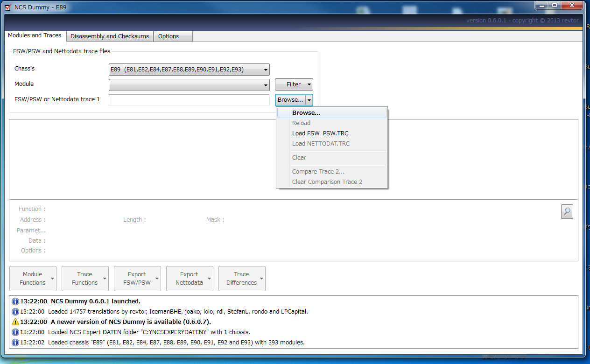Click info icon beside 'Loaded chassis E89' log

click(x=15, y=343)
